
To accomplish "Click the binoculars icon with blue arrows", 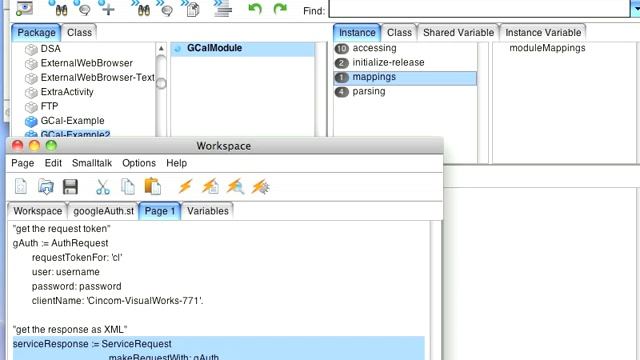I will tap(141, 9).
